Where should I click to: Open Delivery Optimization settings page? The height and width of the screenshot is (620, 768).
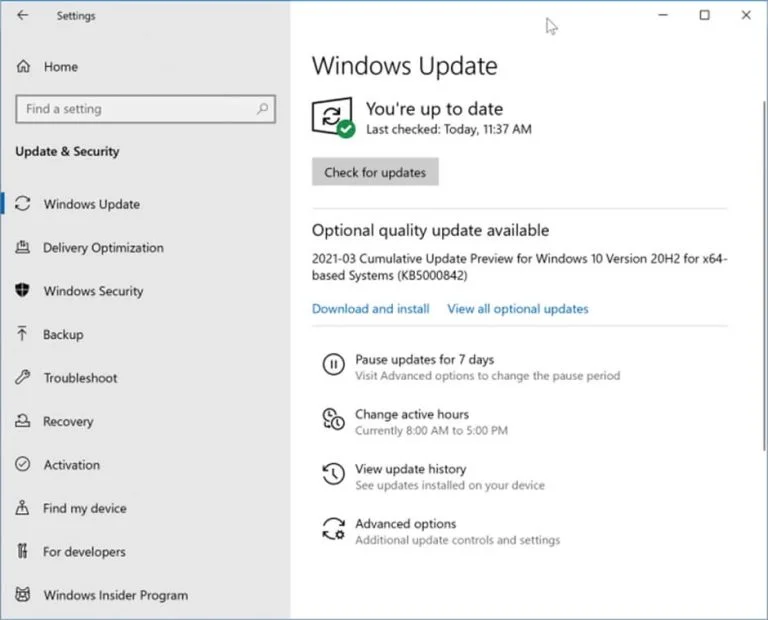click(x=103, y=248)
